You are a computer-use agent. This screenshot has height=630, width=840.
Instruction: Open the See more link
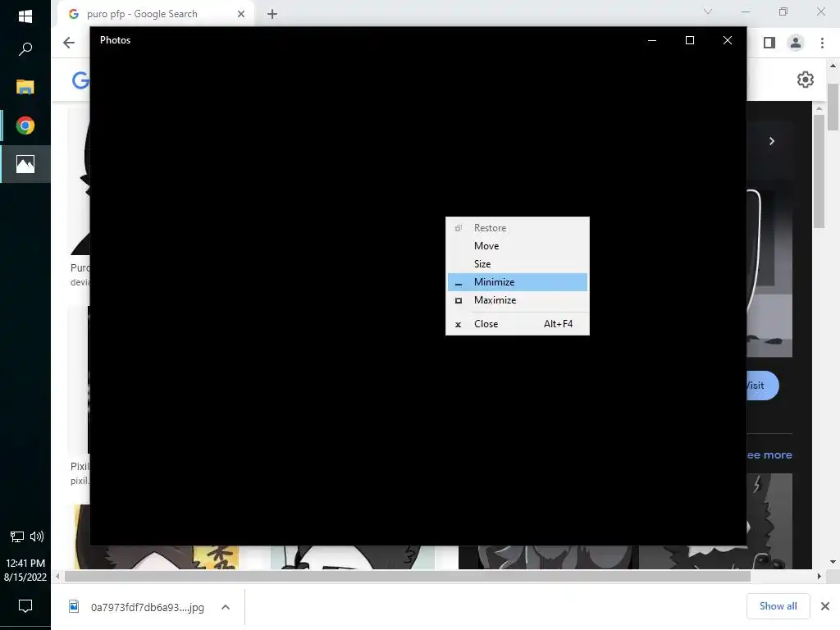click(769, 454)
